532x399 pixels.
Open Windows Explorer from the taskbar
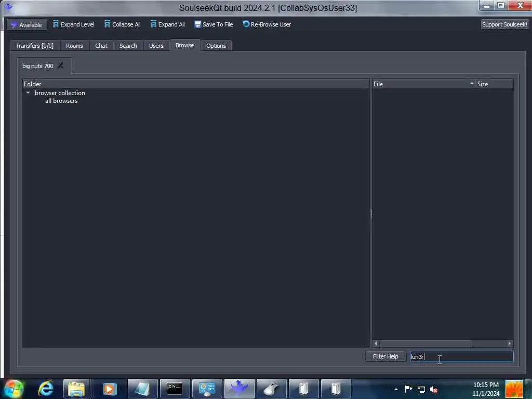pos(77,389)
